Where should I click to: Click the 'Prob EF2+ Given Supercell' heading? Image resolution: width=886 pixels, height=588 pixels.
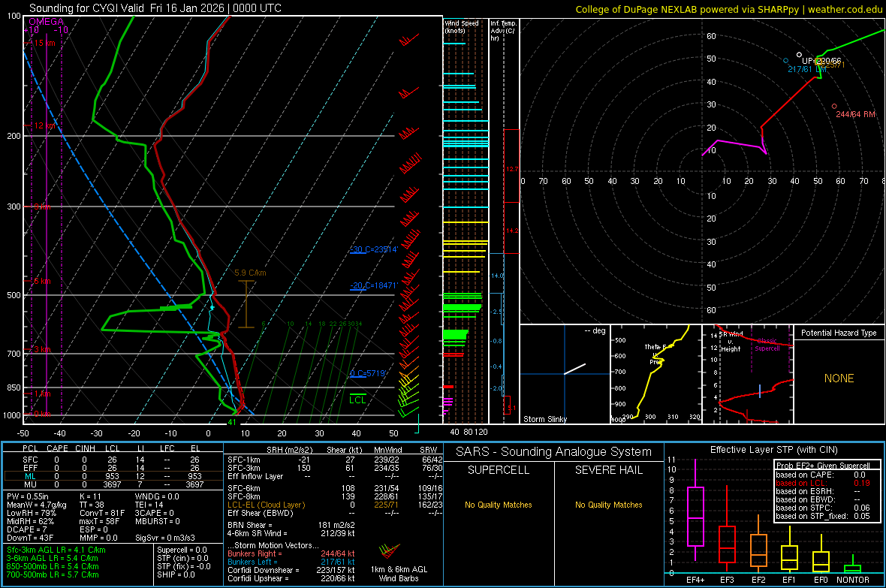pyautogui.click(x=823, y=466)
